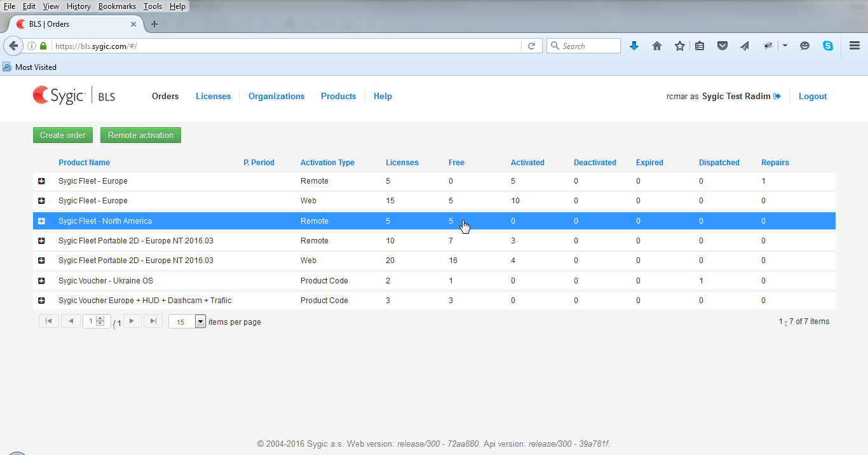Open the items per page dropdown
The height and width of the screenshot is (455, 868).
coord(200,322)
